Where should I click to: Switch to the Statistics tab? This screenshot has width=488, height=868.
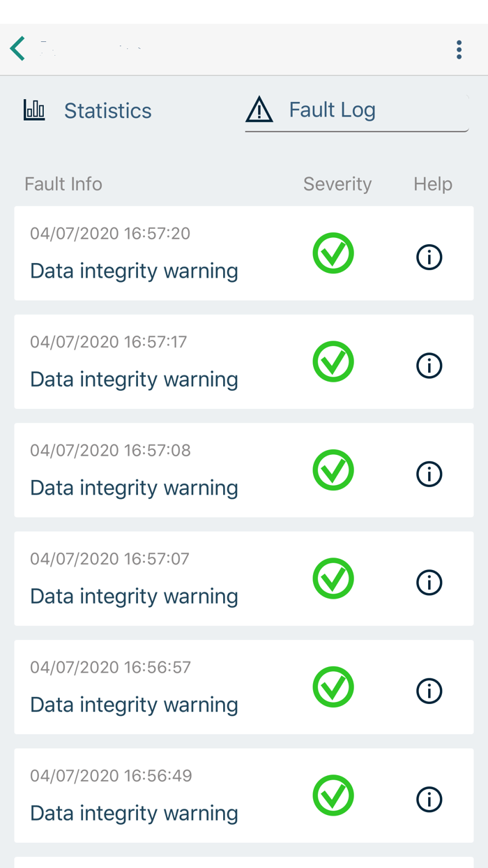pos(107,111)
